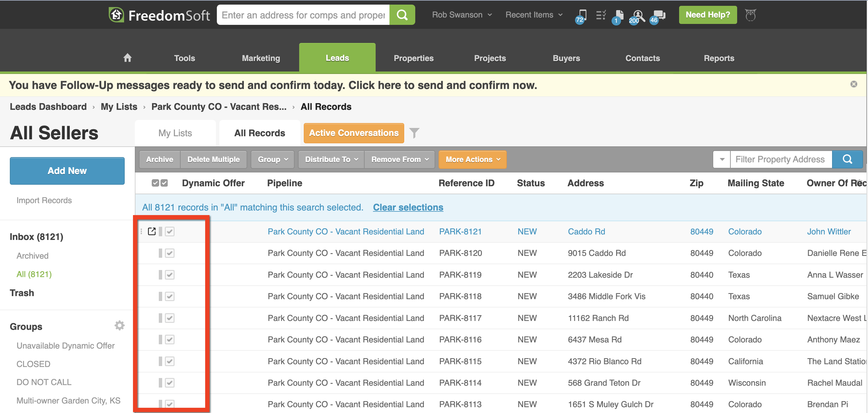
Task: Click the Active Conversations button
Action: [x=354, y=133]
